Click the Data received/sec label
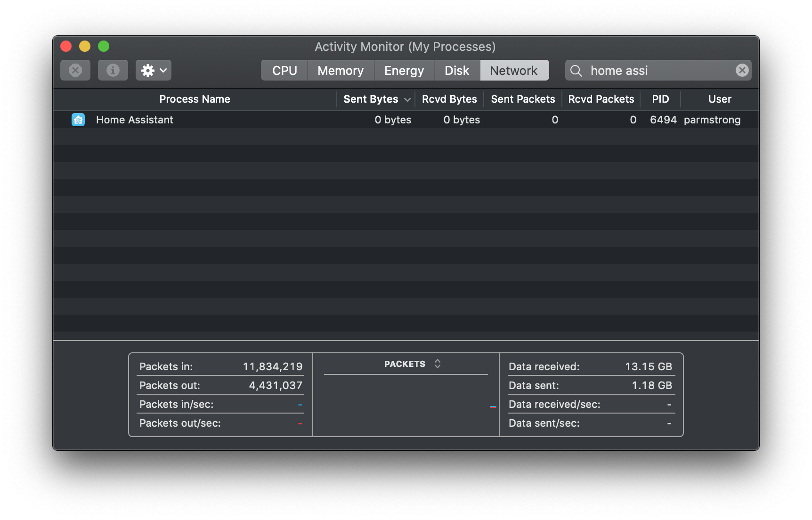 pos(554,404)
